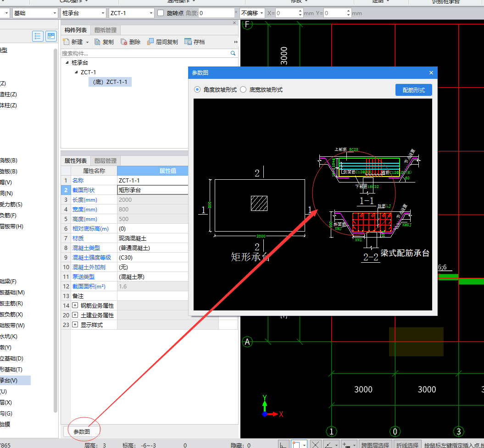Viewport: 484px width, 448px height.
Task: Click the 参数图 button at bottom
Action: click(x=82, y=431)
